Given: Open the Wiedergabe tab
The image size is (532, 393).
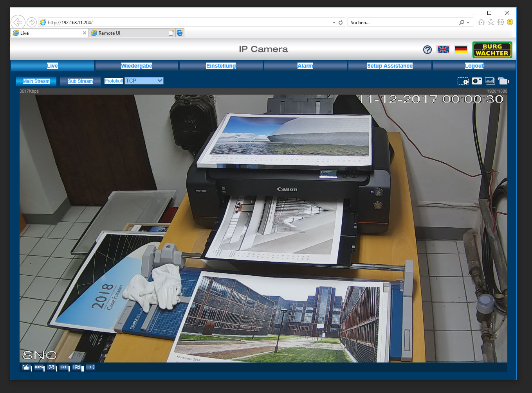Looking at the screenshot, I should pyautogui.click(x=137, y=66).
